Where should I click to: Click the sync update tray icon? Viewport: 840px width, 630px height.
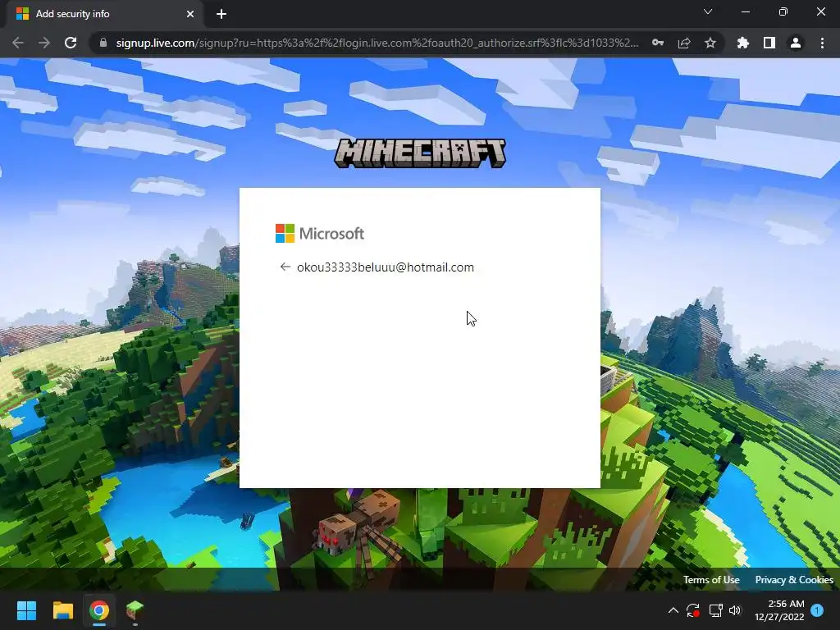coord(692,610)
